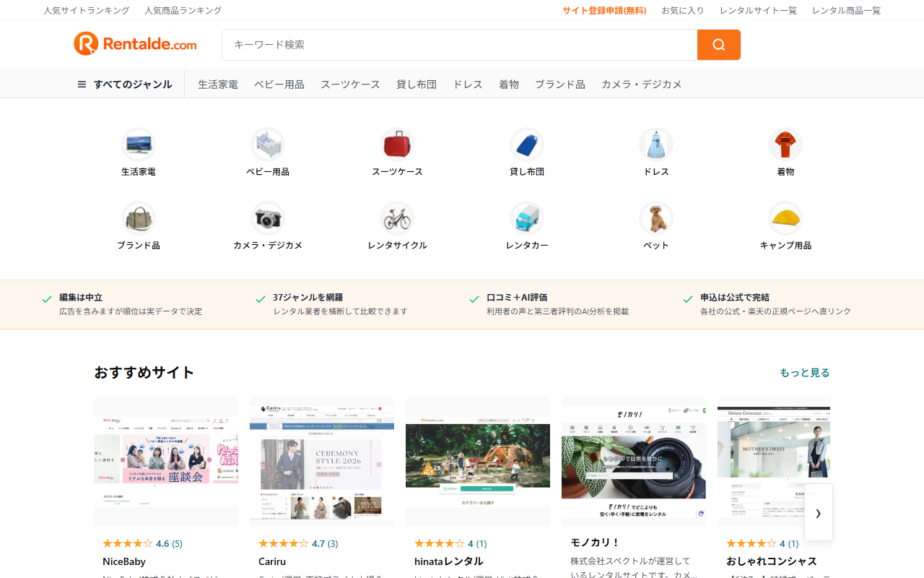Image resolution: width=924 pixels, height=578 pixels.
Task: Select the ドレス dress category icon
Action: point(656,144)
